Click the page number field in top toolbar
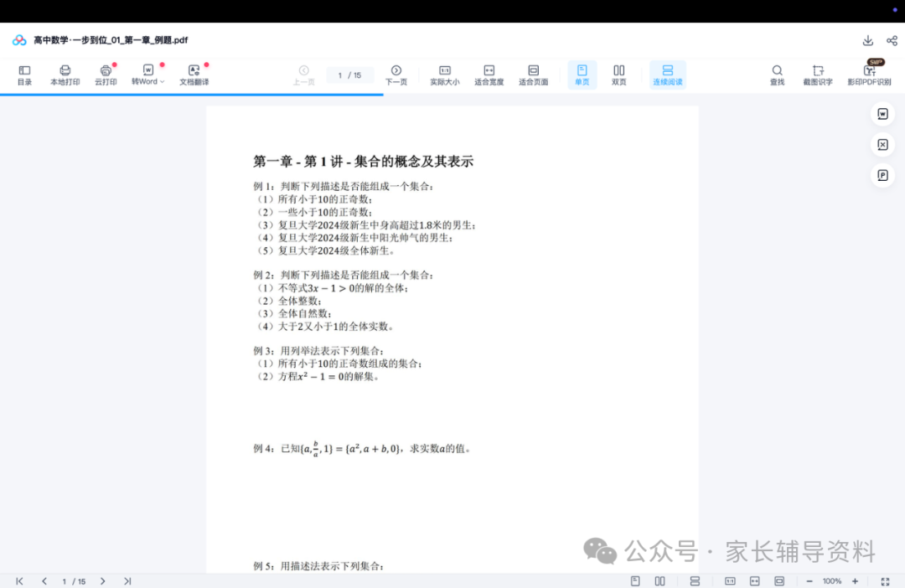The width and height of the screenshot is (905, 588). pos(349,75)
